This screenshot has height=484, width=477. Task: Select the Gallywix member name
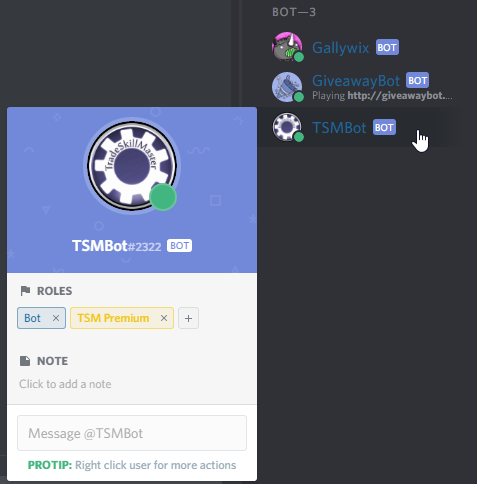[340, 48]
